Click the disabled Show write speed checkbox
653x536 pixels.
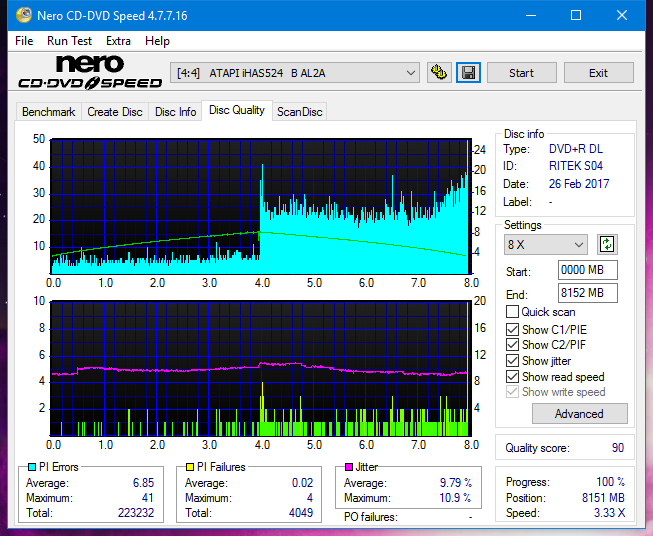coord(512,392)
